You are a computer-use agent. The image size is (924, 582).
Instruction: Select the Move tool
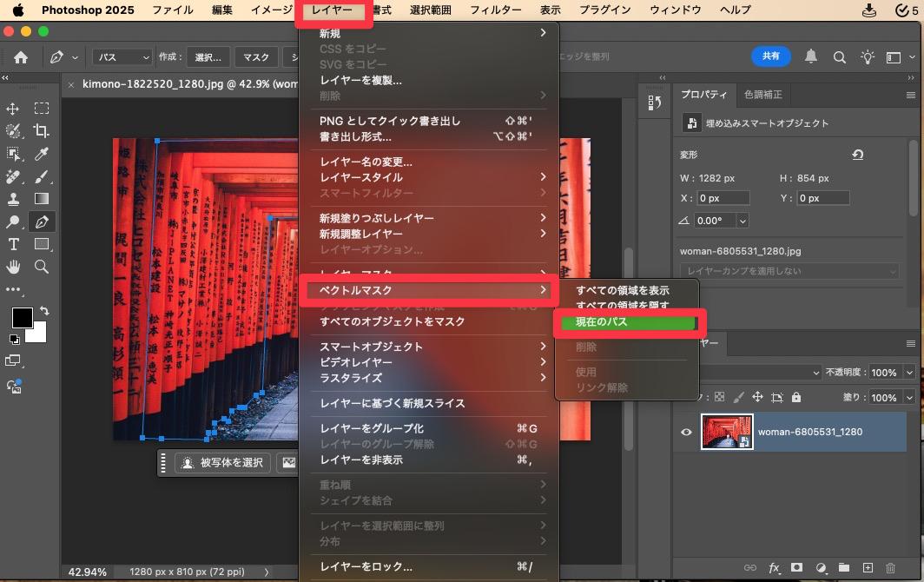coord(12,109)
